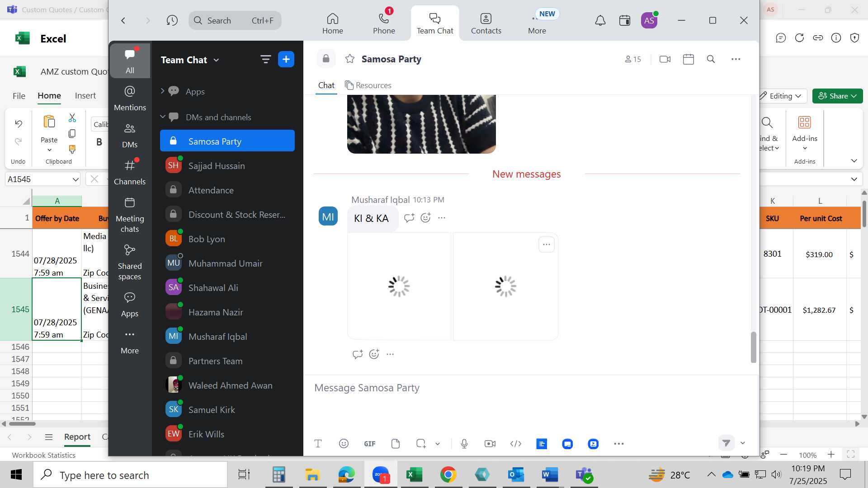The height and width of the screenshot is (488, 868).
Task: Go back with the left arrow in Zoom
Action: pos(123,20)
